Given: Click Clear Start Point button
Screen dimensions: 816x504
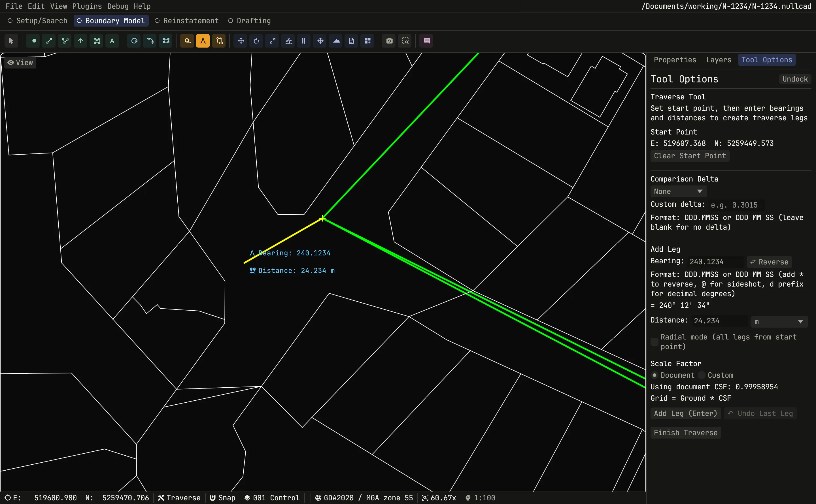Looking at the screenshot, I should (690, 156).
